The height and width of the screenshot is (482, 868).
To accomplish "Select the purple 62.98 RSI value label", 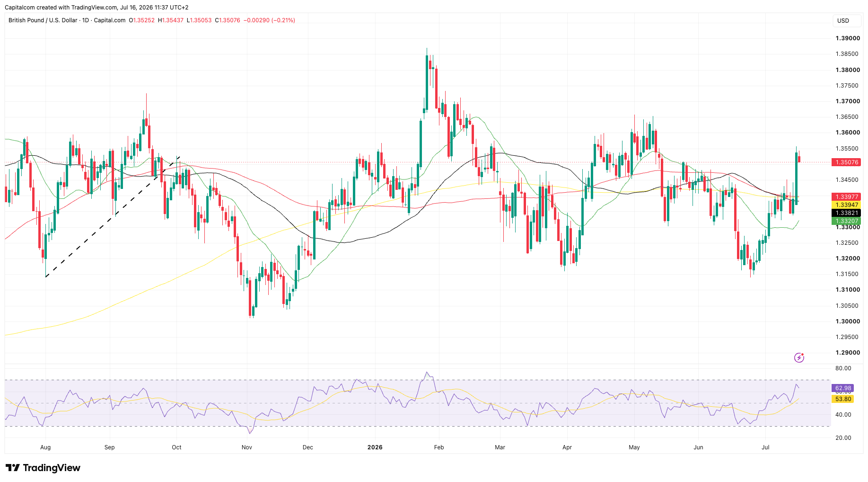I will pyautogui.click(x=842, y=388).
